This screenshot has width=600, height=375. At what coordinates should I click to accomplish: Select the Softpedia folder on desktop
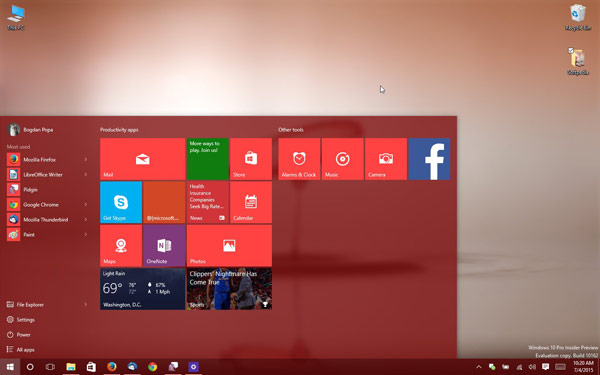coord(578,61)
